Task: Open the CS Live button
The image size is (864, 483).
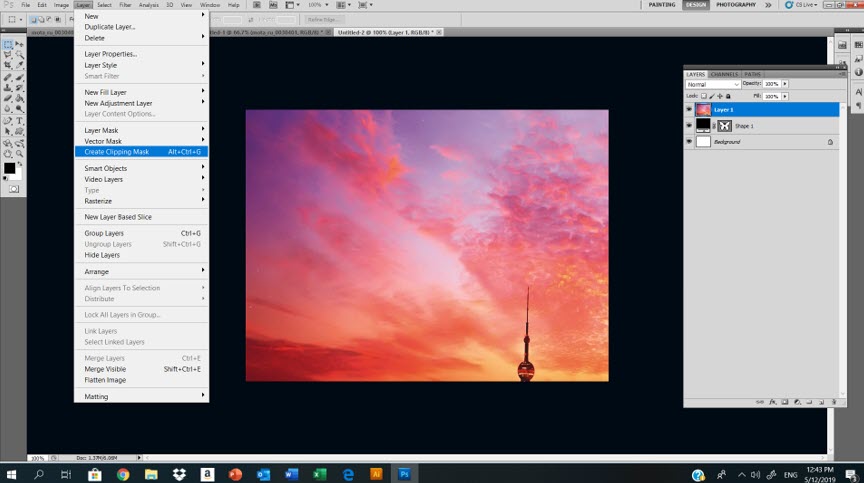Action: pyautogui.click(x=801, y=5)
